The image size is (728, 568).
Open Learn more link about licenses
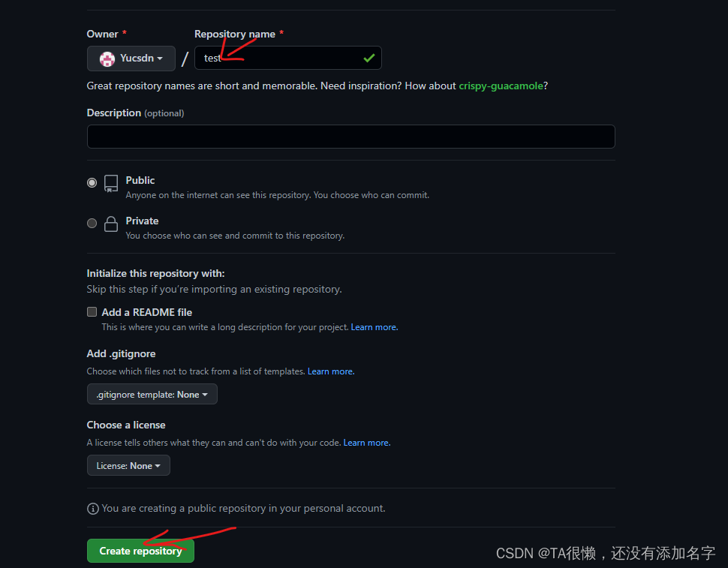367,443
